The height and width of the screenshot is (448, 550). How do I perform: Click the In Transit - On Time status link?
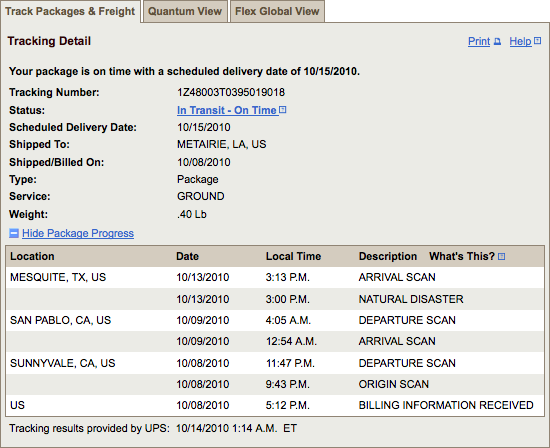pyautogui.click(x=227, y=110)
